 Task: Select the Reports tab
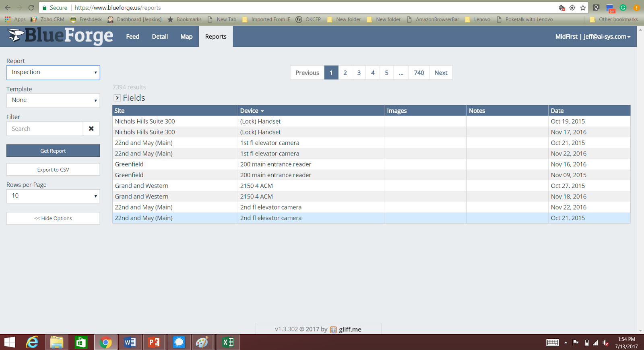pos(216,37)
